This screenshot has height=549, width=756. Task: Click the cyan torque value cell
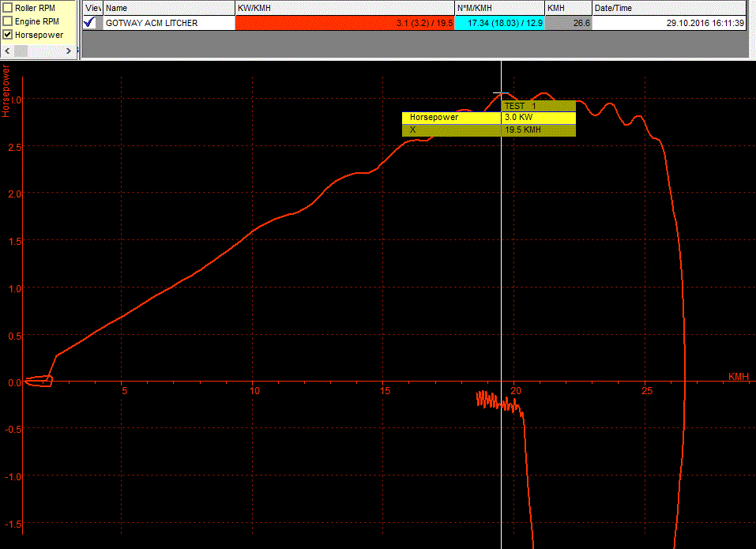coord(499,24)
